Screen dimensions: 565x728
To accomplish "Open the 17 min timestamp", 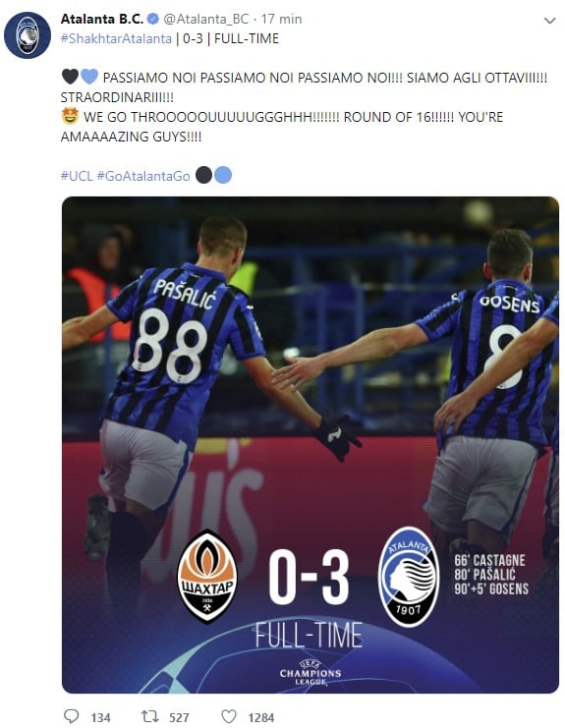I will pyautogui.click(x=281, y=19).
